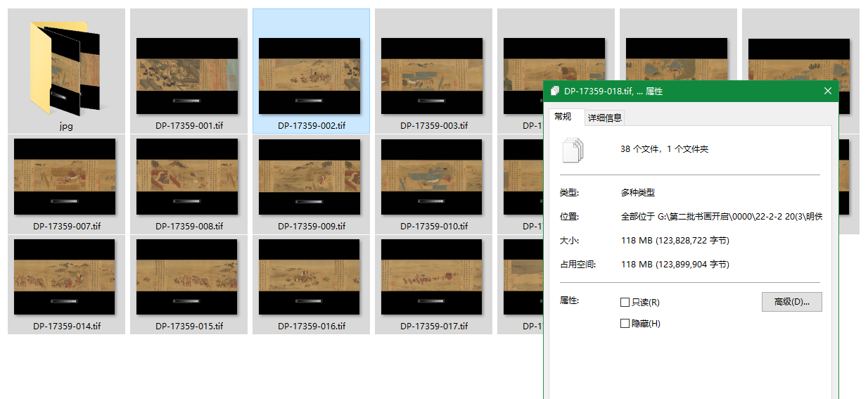The height and width of the screenshot is (399, 868).
Task: Click the file name DP-17359-008.tif
Action: [x=189, y=227]
